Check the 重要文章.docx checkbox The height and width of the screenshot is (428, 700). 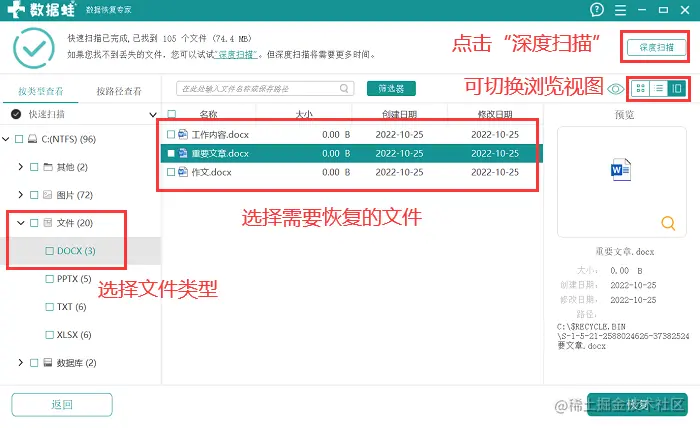point(171,153)
